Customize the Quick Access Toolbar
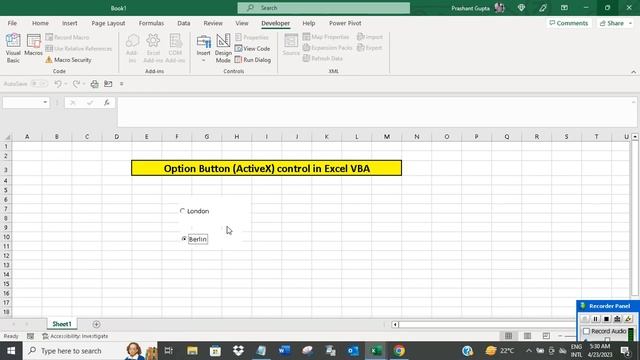Viewport: 640px width, 360px height. pos(122,84)
